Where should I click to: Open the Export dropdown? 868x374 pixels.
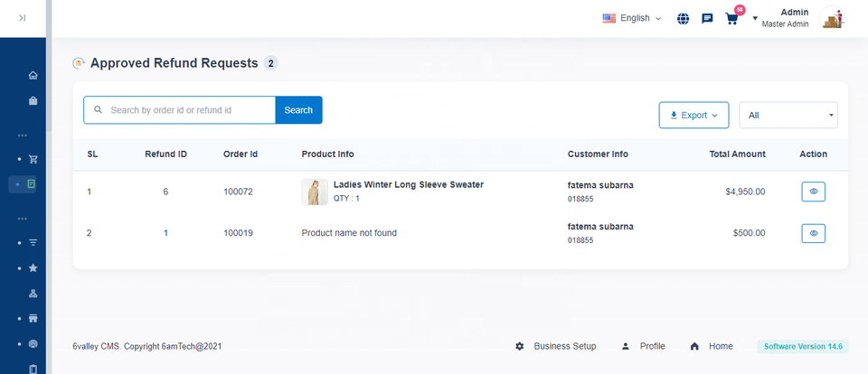(693, 116)
